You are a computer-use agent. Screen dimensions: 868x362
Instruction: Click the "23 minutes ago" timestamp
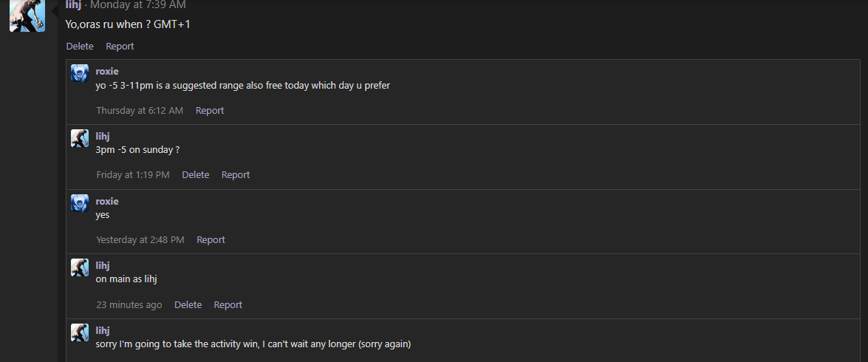[x=129, y=304]
